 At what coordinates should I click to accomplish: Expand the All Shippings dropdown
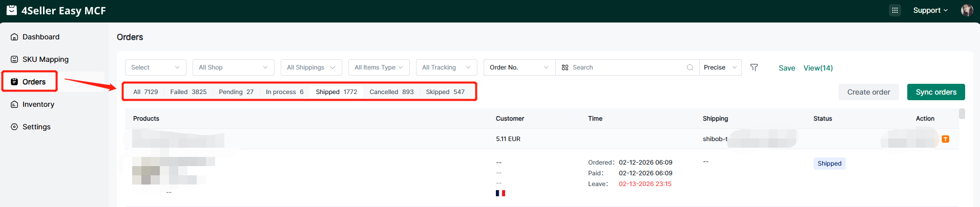click(x=311, y=67)
